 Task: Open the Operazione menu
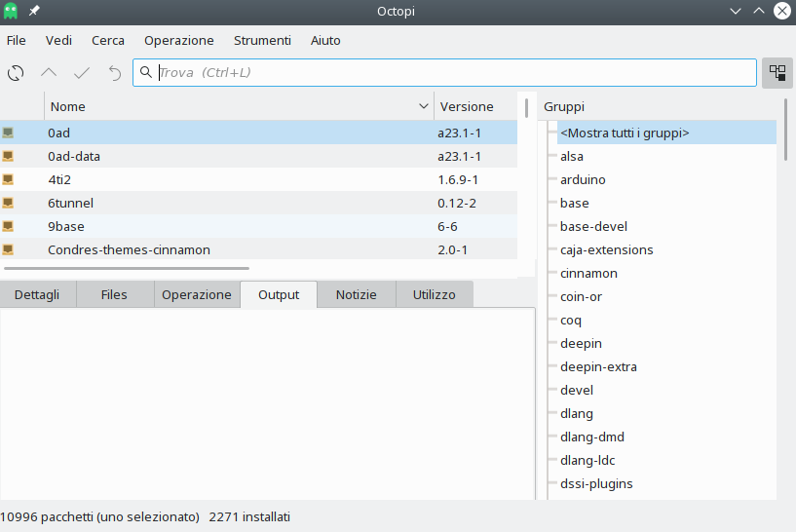(x=178, y=41)
